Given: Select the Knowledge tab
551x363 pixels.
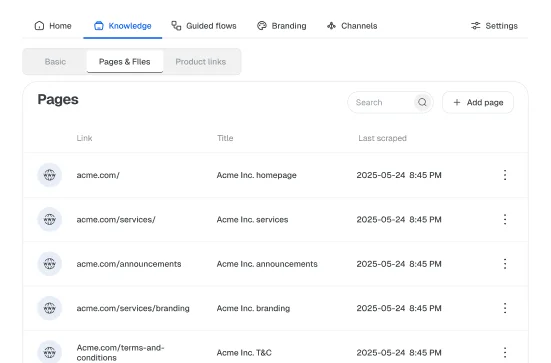Looking at the screenshot, I should (x=123, y=26).
